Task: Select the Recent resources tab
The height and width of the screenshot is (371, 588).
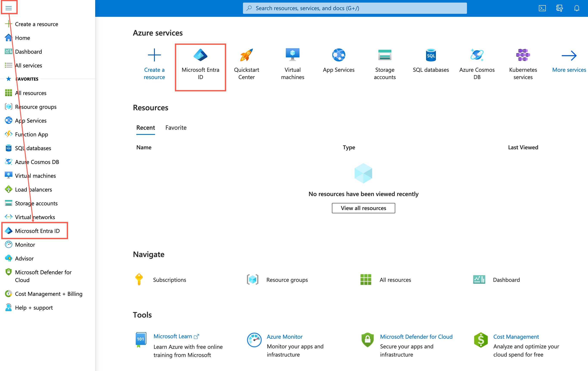Action: pyautogui.click(x=146, y=128)
